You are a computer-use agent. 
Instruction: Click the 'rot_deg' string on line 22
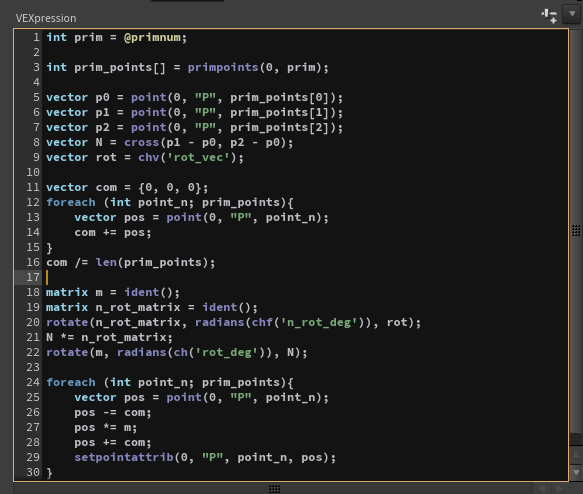click(x=226, y=352)
